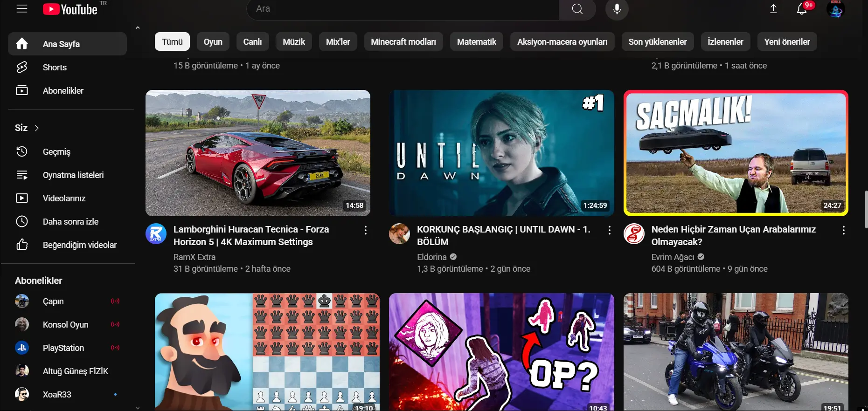Open Beğendiğim videolar list
The width and height of the screenshot is (868, 411).
(x=67, y=245)
